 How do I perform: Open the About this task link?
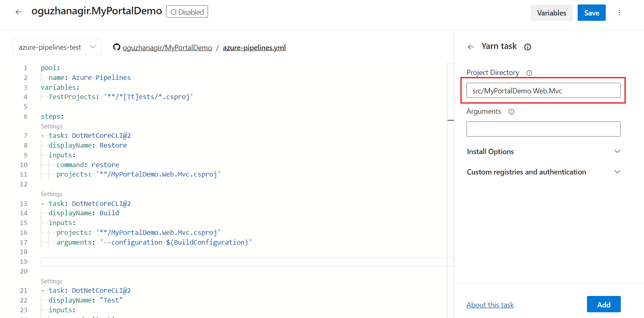click(x=490, y=305)
